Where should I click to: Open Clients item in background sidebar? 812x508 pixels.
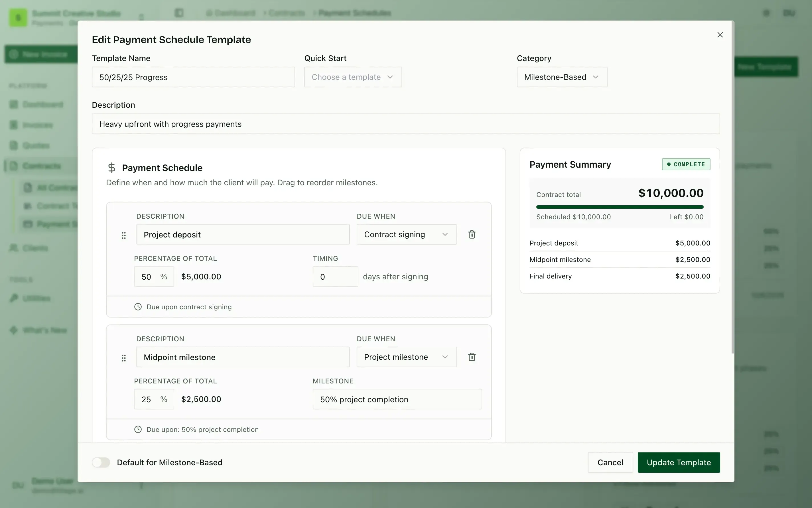(35, 248)
